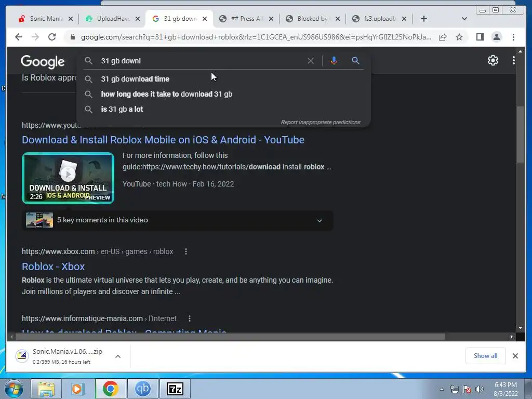
Task: Click the xbox.com result URL
Action: [97, 251]
